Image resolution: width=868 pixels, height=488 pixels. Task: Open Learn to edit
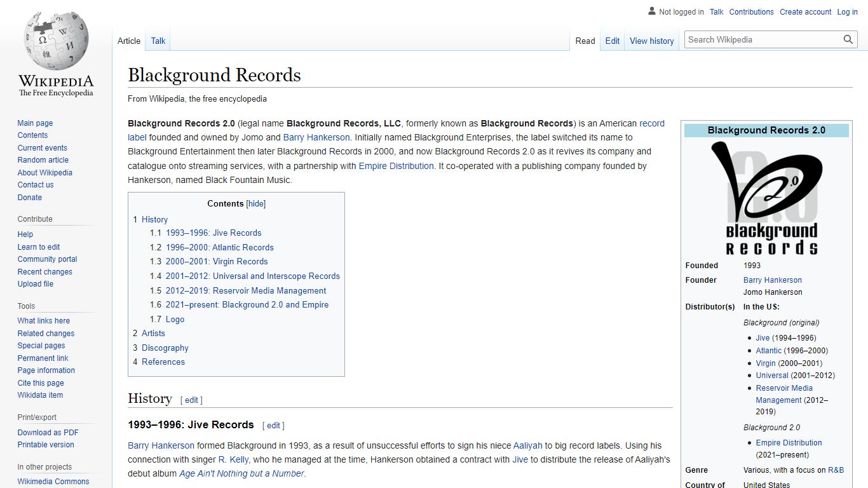[39, 247]
